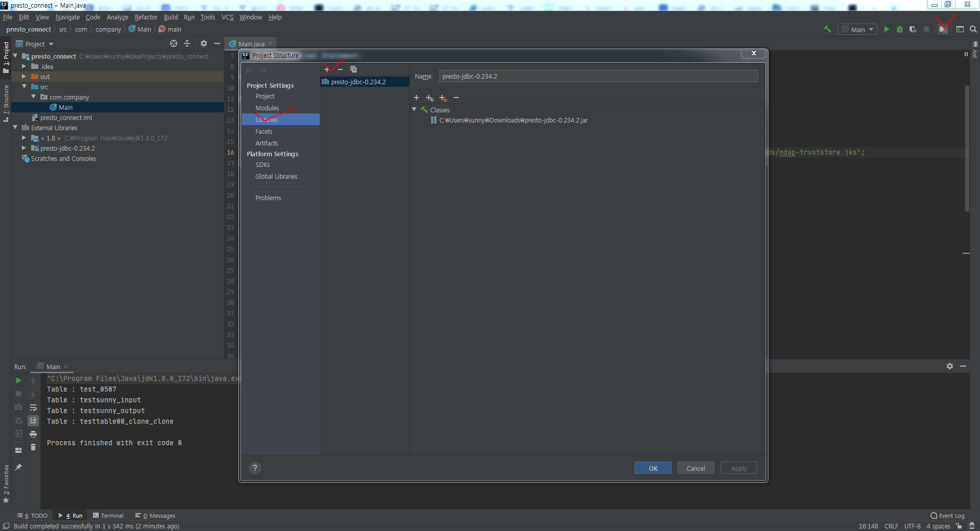Open Event Log from status bar
This screenshot has width=980, height=531.
(x=948, y=516)
